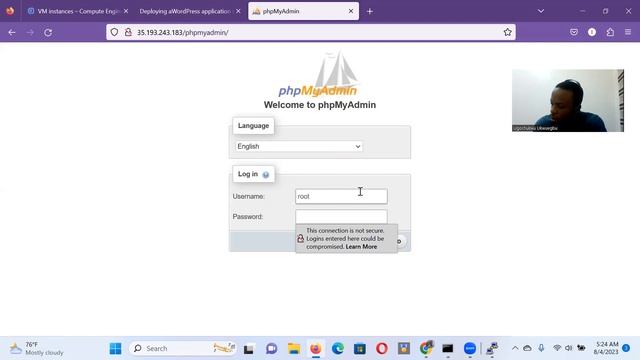
Task: Open the terminal window from the taskbar
Action: [x=448, y=349]
